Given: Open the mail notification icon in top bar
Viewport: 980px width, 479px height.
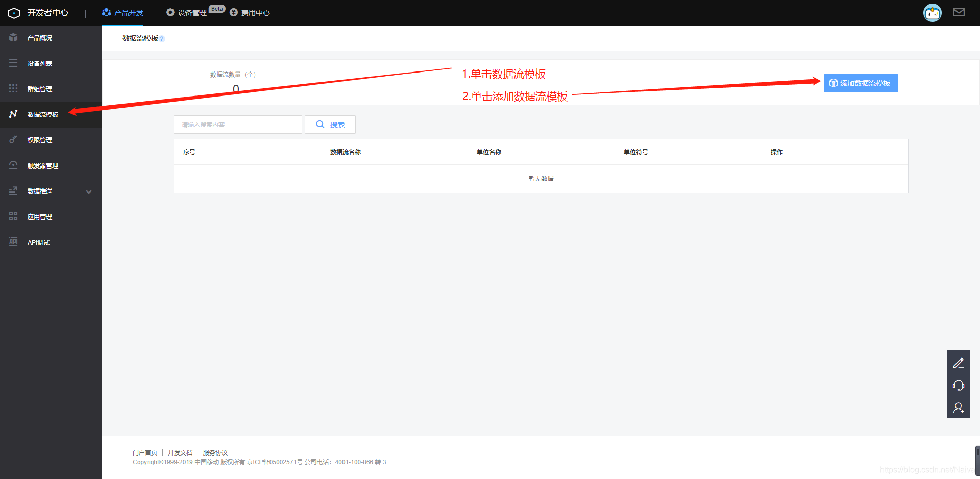Looking at the screenshot, I should [959, 12].
